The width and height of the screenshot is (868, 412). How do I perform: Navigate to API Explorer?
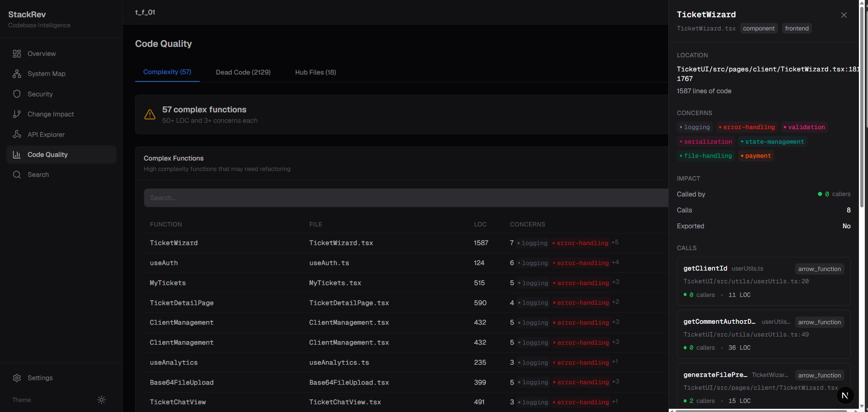pos(61,135)
